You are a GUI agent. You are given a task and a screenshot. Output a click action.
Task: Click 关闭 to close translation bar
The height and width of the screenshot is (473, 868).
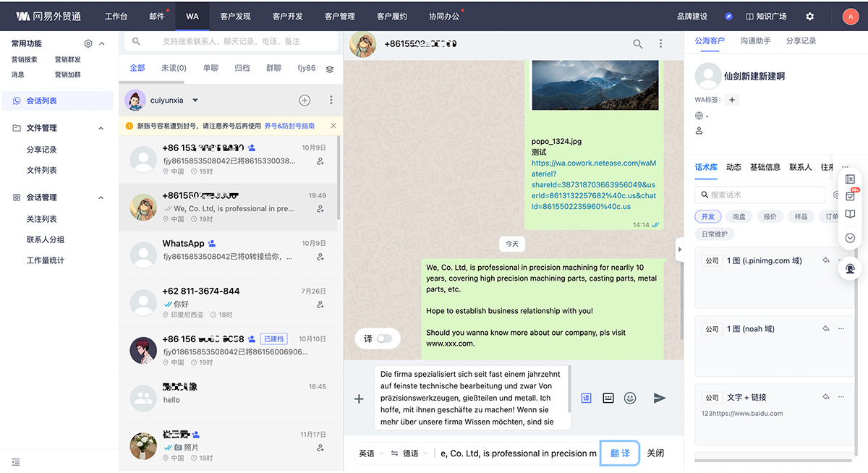click(655, 453)
